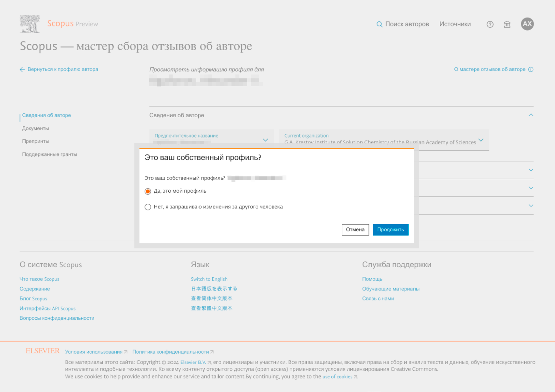Click the dialog heading Это ваш собственный профиль?
Image resolution: width=555 pixels, height=392 pixels.
(x=203, y=158)
